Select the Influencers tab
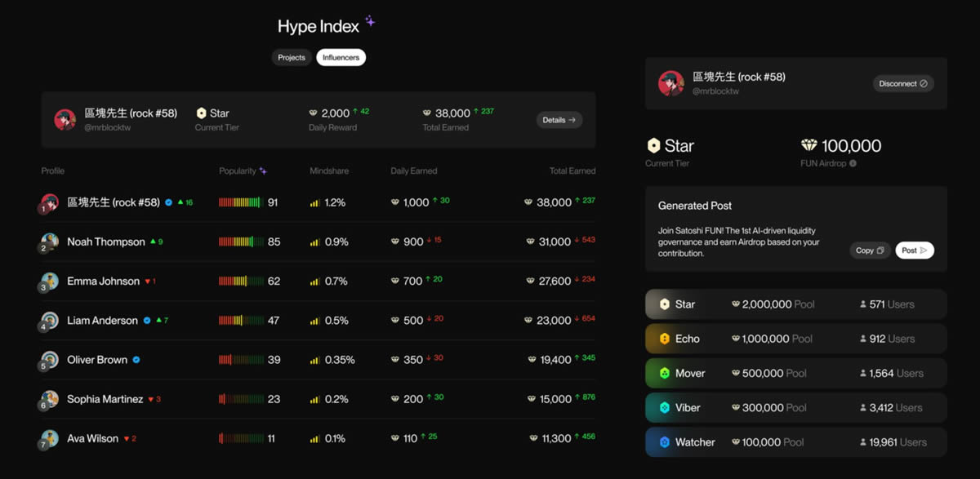The height and width of the screenshot is (479, 980). tap(341, 58)
